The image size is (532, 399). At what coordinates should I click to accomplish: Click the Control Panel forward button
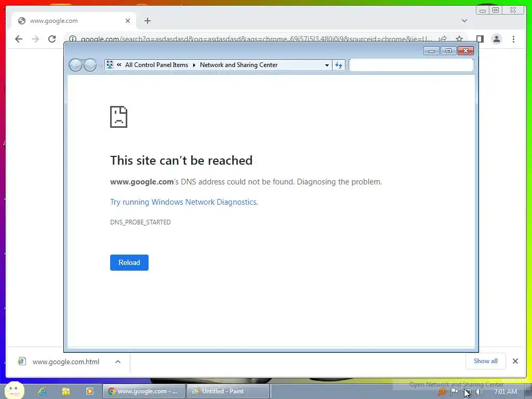[x=90, y=65]
